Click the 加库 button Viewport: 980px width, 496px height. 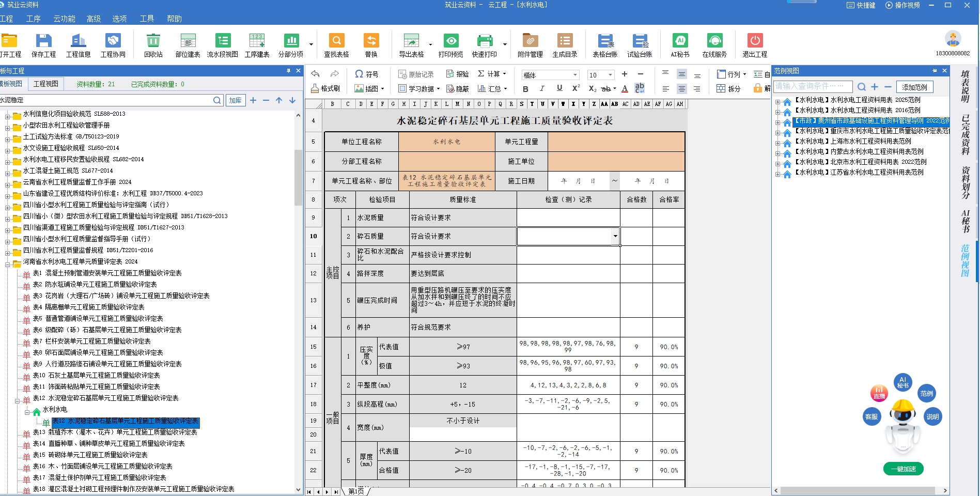pyautogui.click(x=236, y=100)
